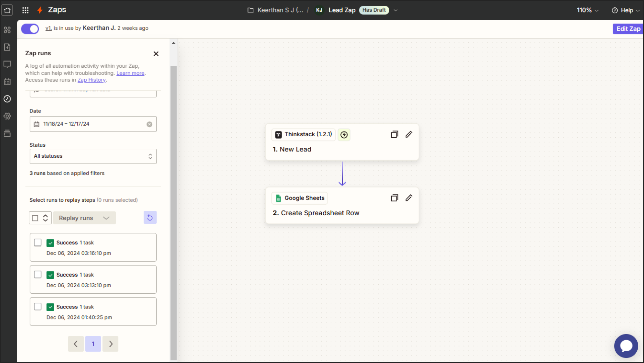The height and width of the screenshot is (363, 644).
Task: Duplicate the Google Sheets step
Action: (x=394, y=198)
